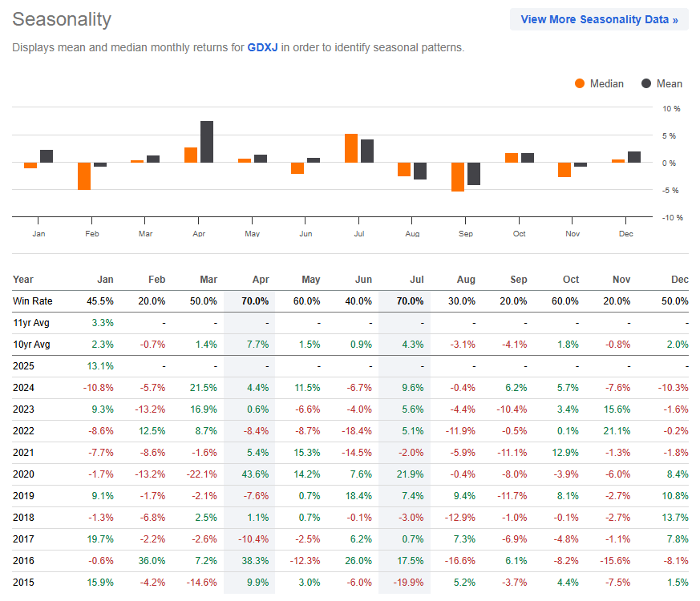Click the View More Seasonality Data button
Screen dimensions: 700x601
(x=599, y=19)
